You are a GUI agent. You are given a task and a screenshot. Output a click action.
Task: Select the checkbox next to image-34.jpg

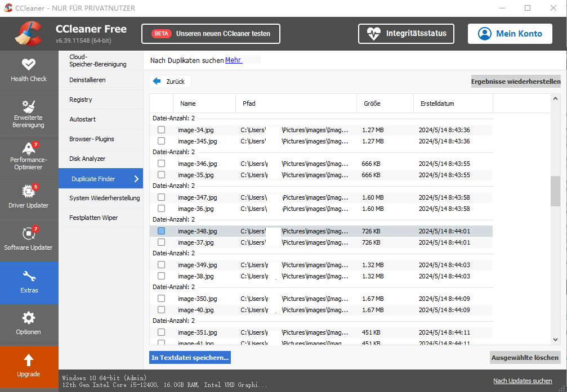point(162,129)
